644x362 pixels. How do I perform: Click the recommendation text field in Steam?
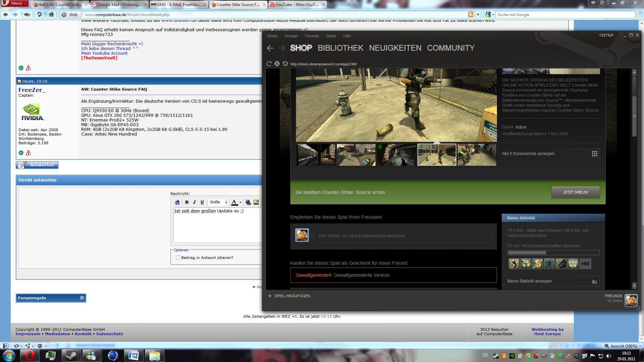tap(403, 236)
